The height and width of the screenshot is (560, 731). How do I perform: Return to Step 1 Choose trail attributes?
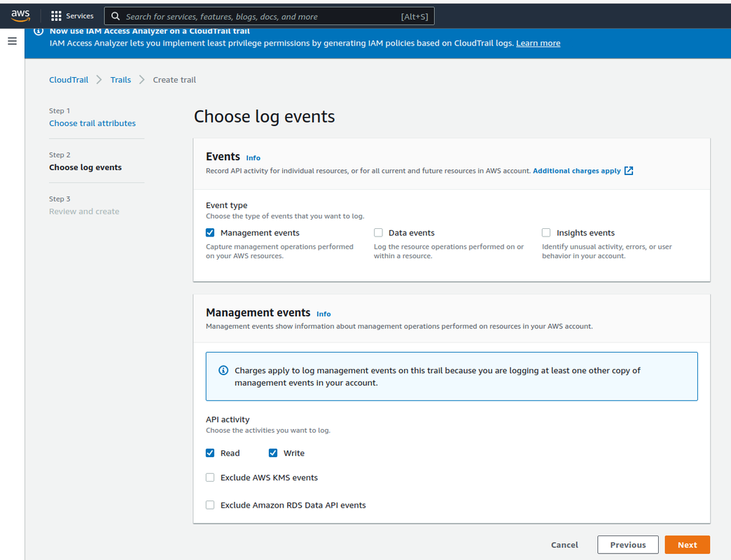pyautogui.click(x=92, y=123)
